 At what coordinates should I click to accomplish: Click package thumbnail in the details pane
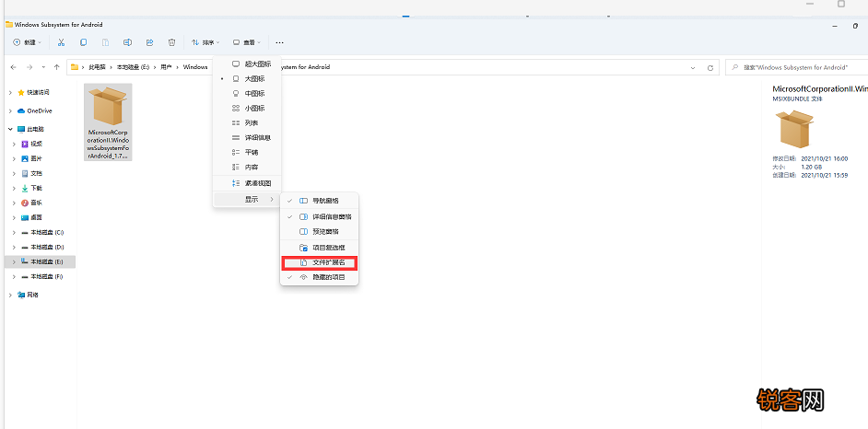tap(794, 129)
